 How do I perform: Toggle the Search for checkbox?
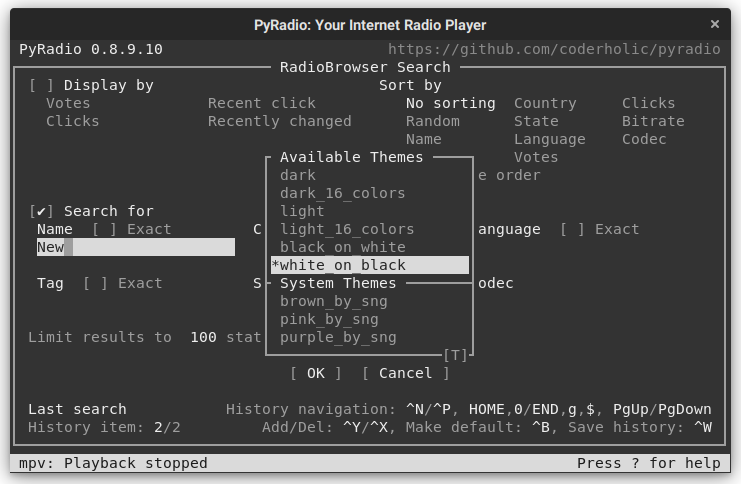click(x=42, y=211)
